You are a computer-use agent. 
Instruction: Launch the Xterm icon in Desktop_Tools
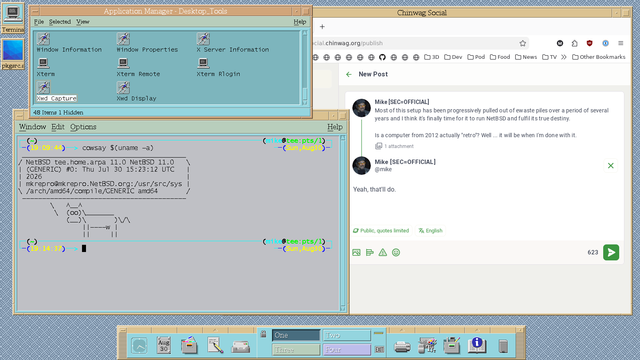43,63
